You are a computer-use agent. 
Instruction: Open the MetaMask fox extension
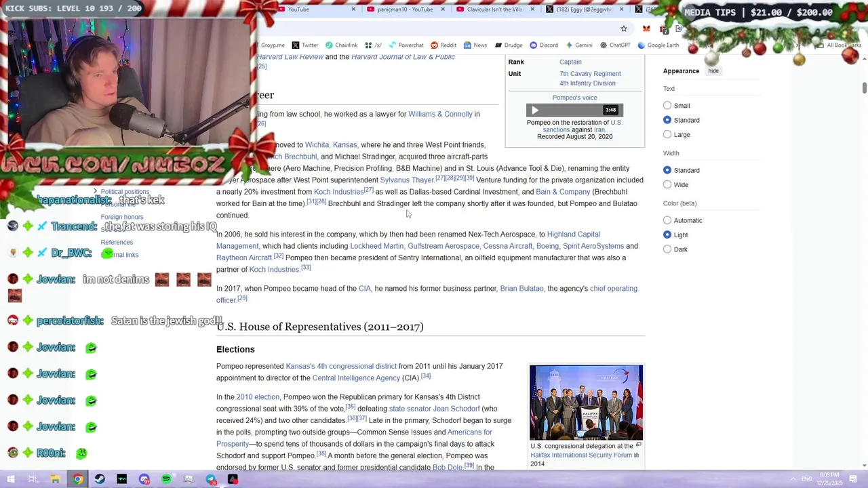click(646, 28)
